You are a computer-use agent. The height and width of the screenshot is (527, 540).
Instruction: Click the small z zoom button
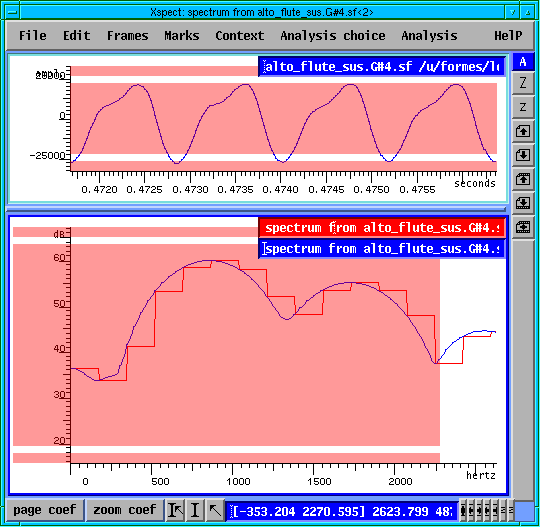523,107
